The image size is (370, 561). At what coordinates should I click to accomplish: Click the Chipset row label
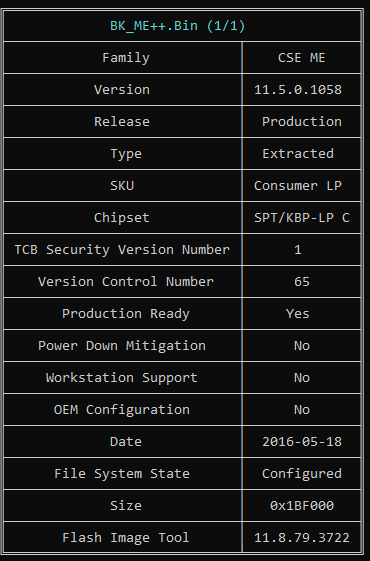pyautogui.click(x=122, y=218)
